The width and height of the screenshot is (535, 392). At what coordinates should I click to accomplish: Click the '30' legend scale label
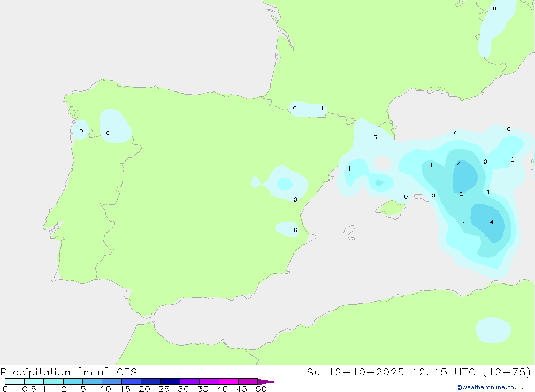pos(183,389)
